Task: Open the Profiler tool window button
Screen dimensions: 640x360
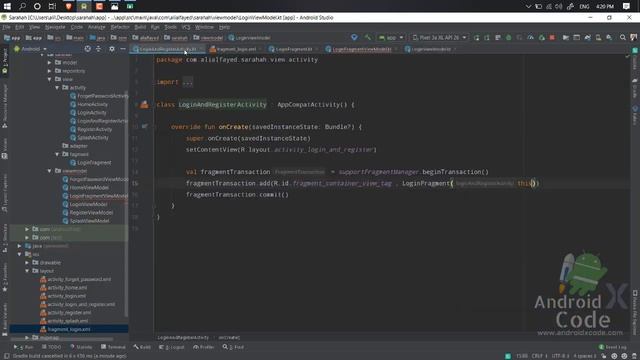Action: pos(203,347)
